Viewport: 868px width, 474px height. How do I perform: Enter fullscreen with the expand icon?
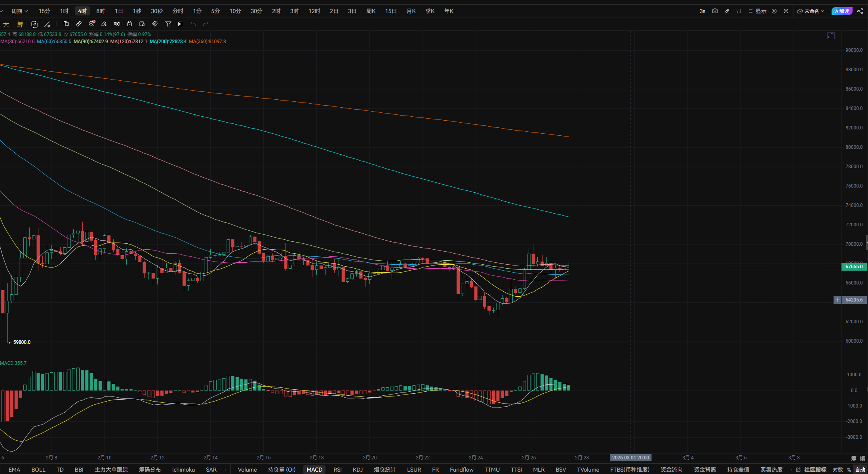click(786, 11)
